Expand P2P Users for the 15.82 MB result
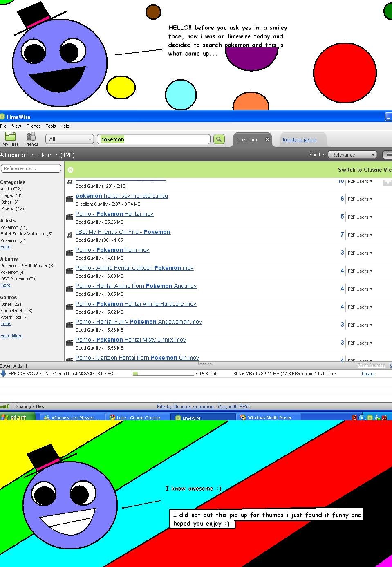 (x=360, y=307)
